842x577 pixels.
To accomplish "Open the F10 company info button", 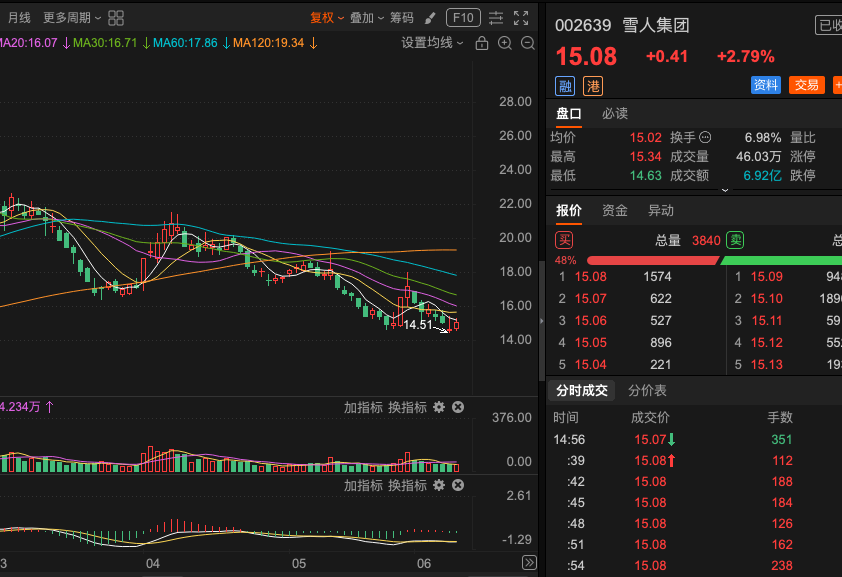I will pyautogui.click(x=463, y=18).
